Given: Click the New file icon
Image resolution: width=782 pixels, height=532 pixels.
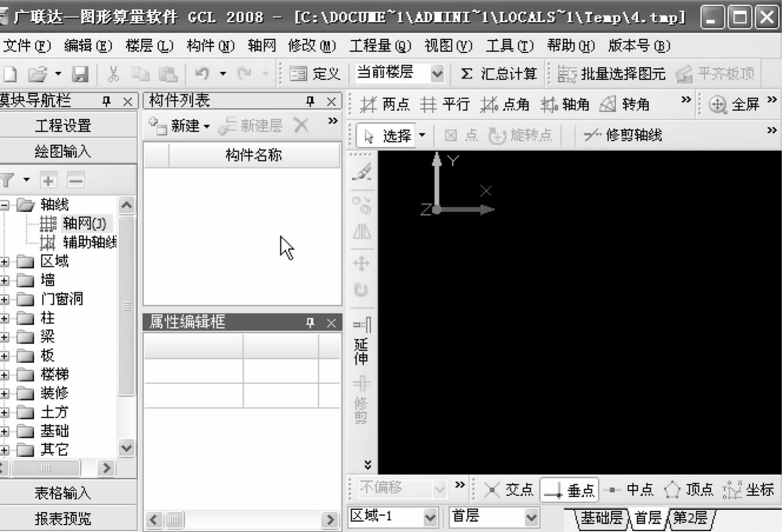Looking at the screenshot, I should click(10, 74).
